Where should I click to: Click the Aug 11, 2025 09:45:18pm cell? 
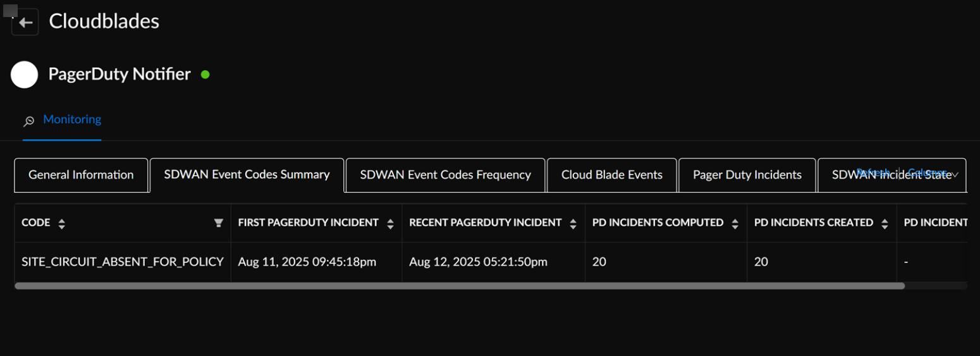(316, 262)
